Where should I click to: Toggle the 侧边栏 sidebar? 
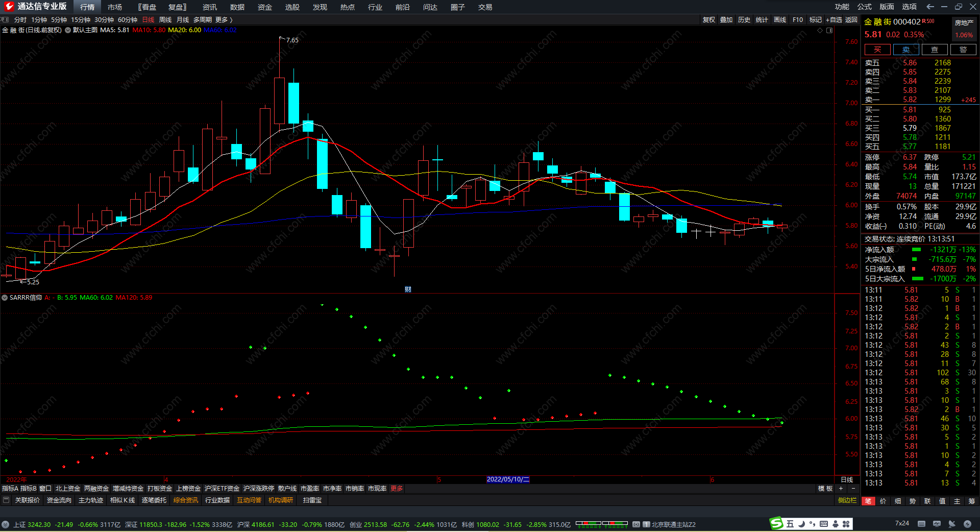(847, 500)
